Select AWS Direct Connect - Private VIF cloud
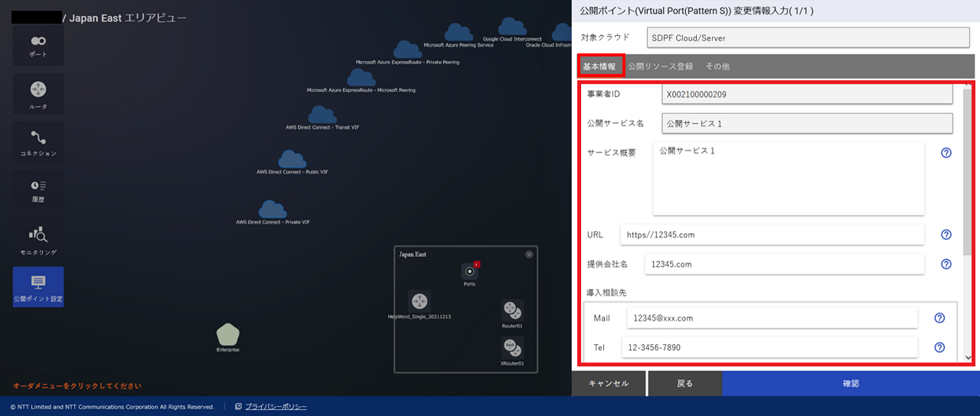Viewport: 980px width, 416px height. coord(273,210)
